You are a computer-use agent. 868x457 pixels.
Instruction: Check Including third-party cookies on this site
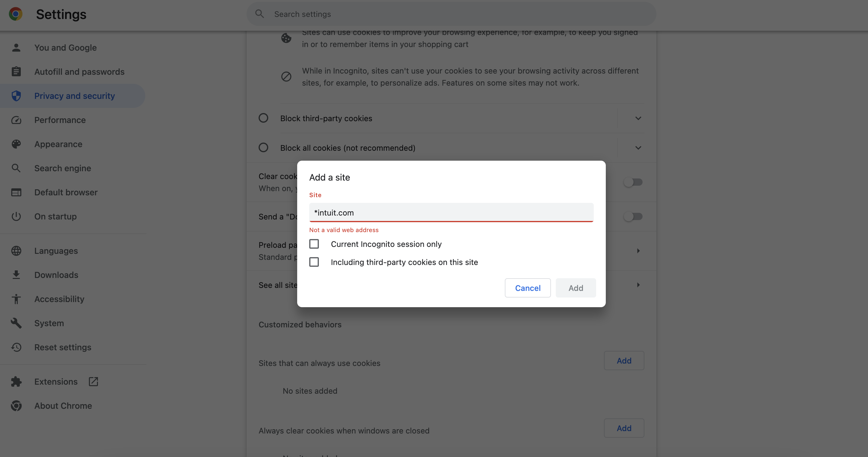point(314,262)
